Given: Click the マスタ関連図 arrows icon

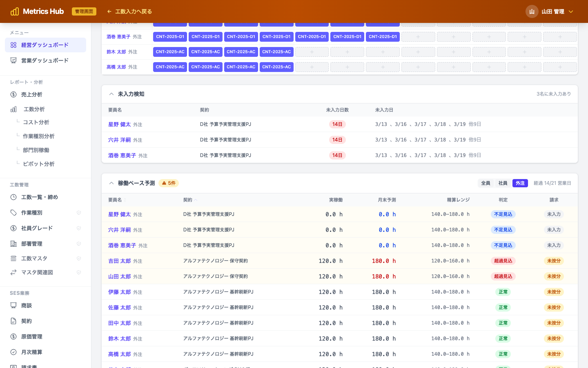Looking at the screenshot, I should (13, 272).
